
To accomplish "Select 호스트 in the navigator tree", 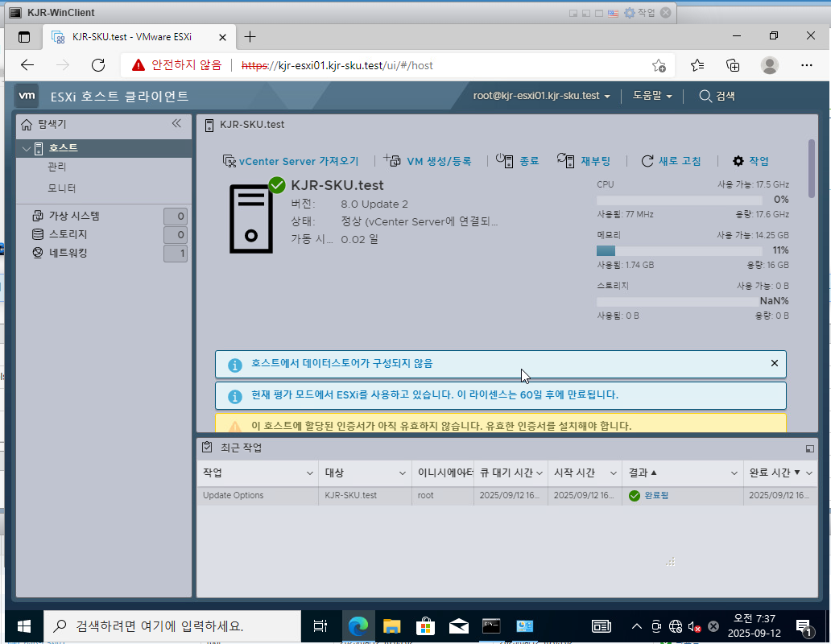I will (63, 148).
